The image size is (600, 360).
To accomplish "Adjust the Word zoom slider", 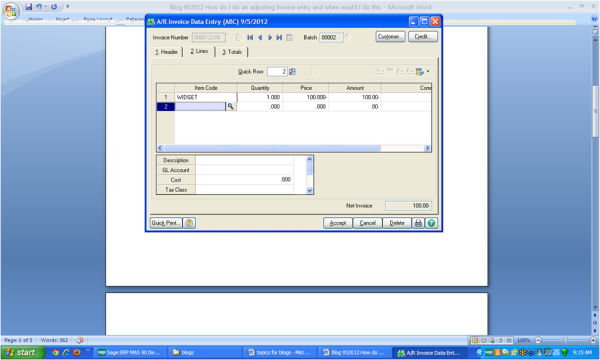I will (565, 340).
